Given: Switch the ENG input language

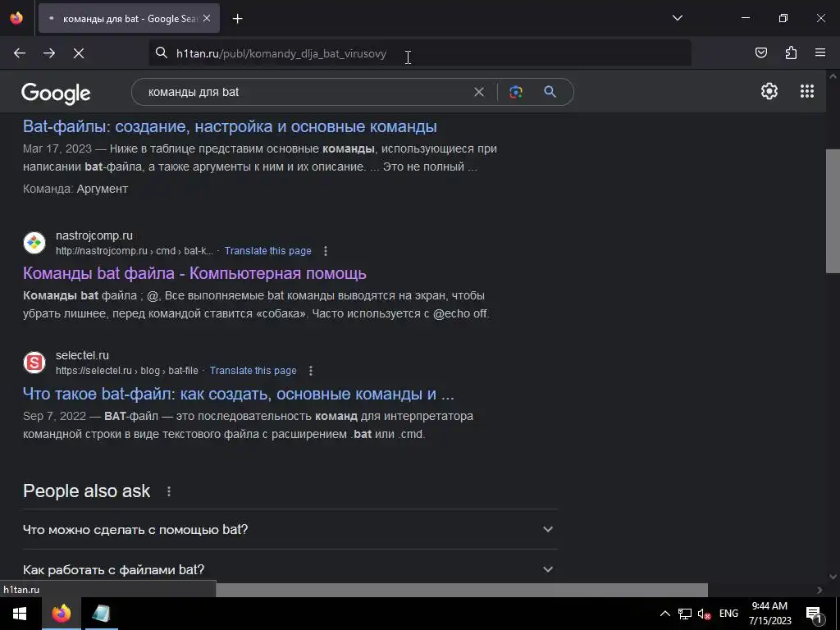Looking at the screenshot, I should pos(728,614).
